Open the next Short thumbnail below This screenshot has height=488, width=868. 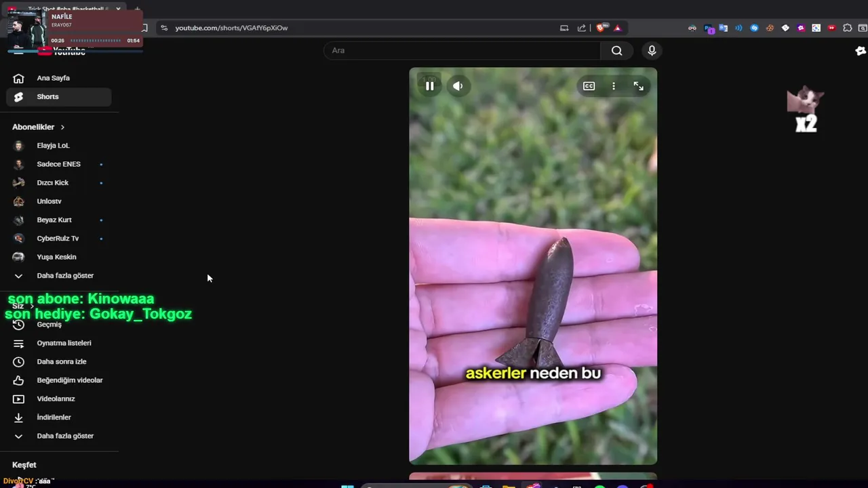coord(533,476)
